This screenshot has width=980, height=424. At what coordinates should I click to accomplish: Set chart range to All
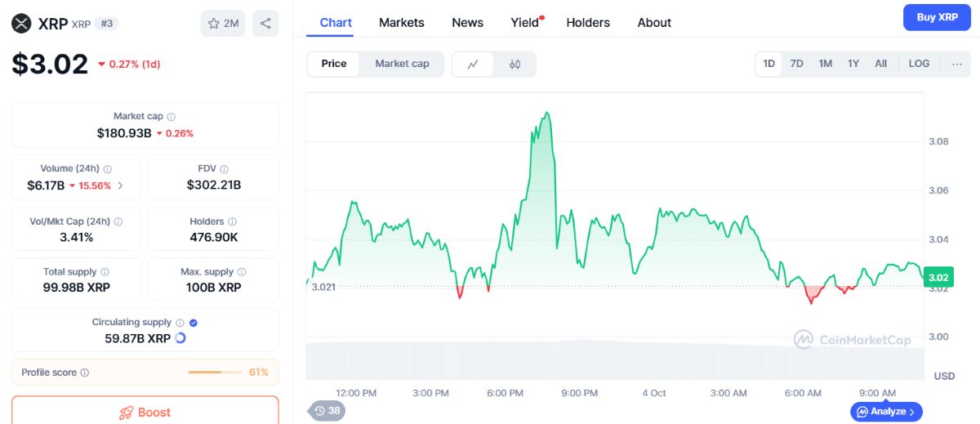[x=880, y=64]
